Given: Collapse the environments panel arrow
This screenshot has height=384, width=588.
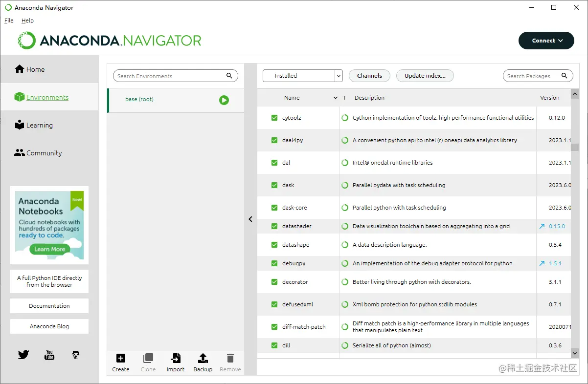Looking at the screenshot, I should click(250, 219).
